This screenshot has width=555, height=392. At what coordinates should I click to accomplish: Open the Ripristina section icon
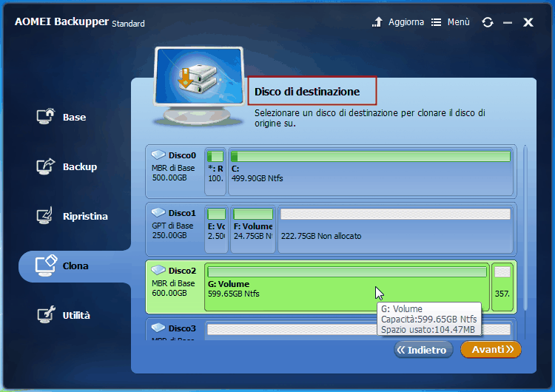[44, 215]
